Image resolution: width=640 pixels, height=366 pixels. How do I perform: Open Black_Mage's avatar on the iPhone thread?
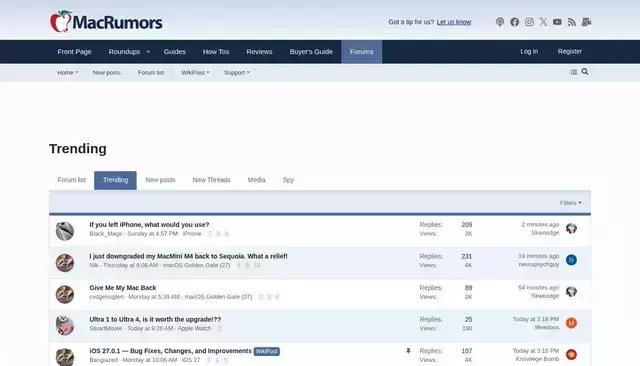click(65, 231)
